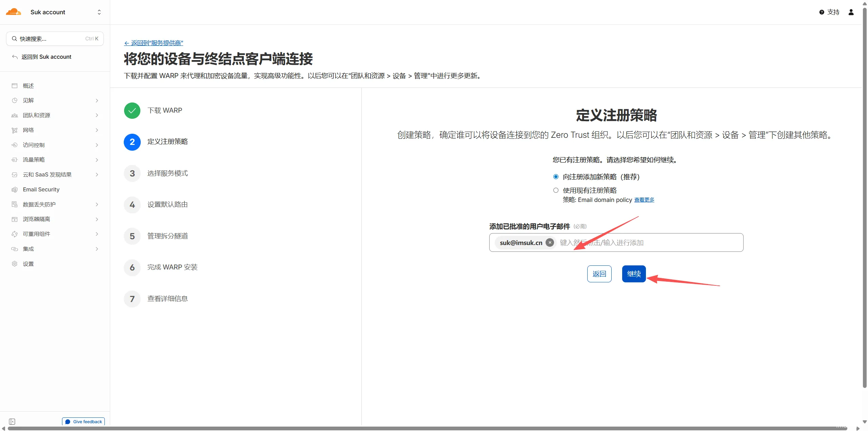Viewport: 868px width, 431px height.
Task: Click the 浏览器隔离 icon
Action: [x=15, y=219]
